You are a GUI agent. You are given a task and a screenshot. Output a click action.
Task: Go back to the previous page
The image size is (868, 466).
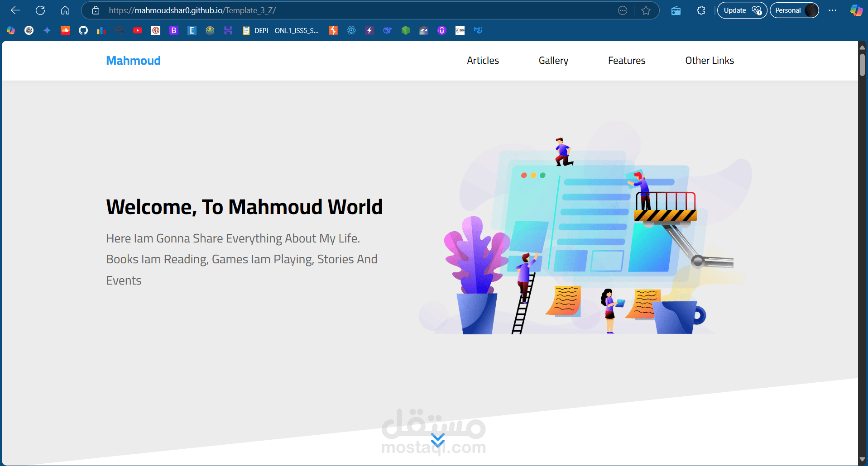click(x=15, y=10)
